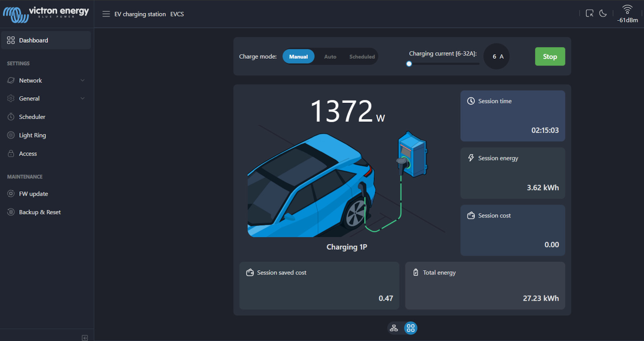
Task: Click the -61dBm signal text
Action: pos(627,20)
